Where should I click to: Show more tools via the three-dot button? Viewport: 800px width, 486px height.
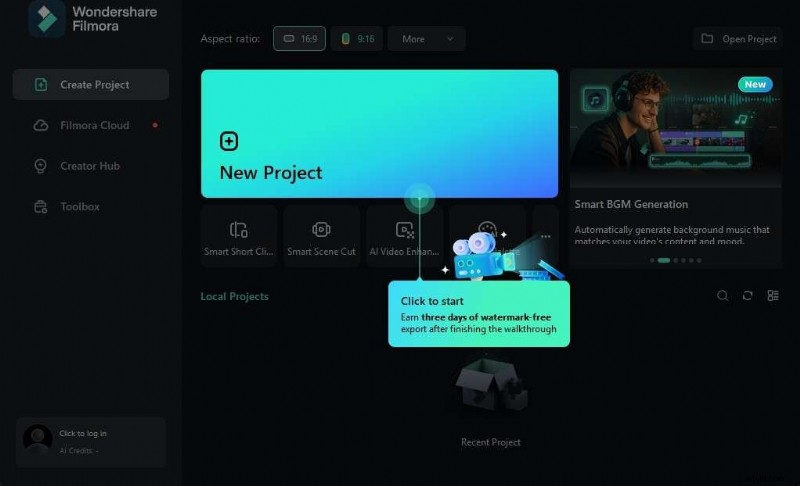coord(545,237)
